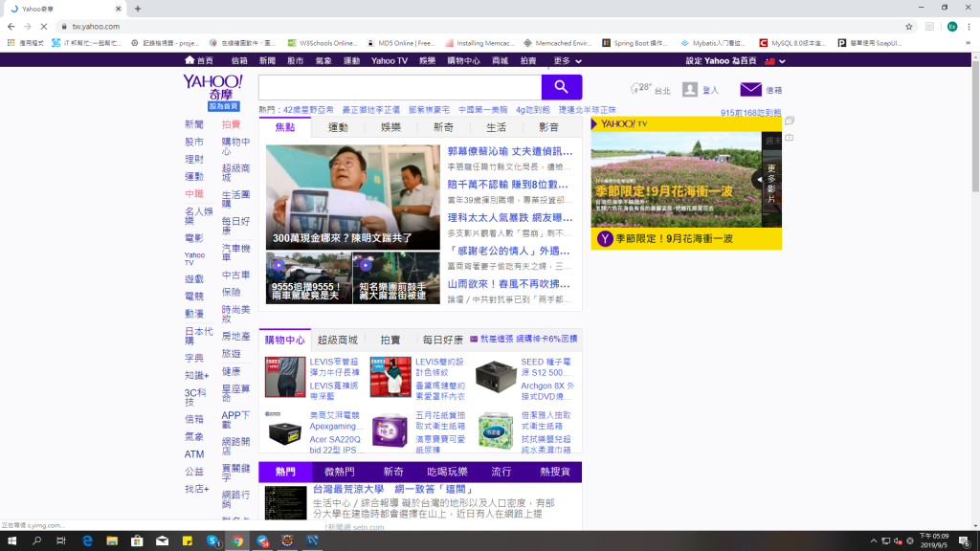Screen dimensions: 980x551
Task: Show more bookmarks with the » chevron
Action: [x=969, y=43]
